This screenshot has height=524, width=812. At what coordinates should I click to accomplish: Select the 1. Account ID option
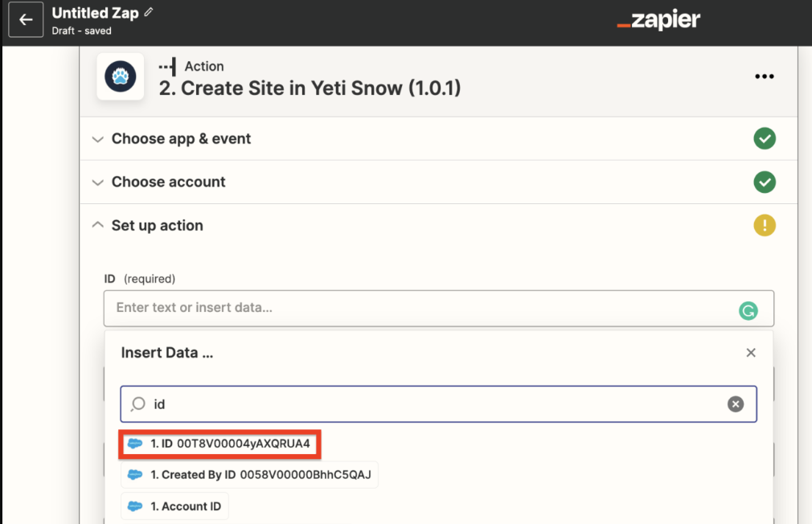(174, 506)
